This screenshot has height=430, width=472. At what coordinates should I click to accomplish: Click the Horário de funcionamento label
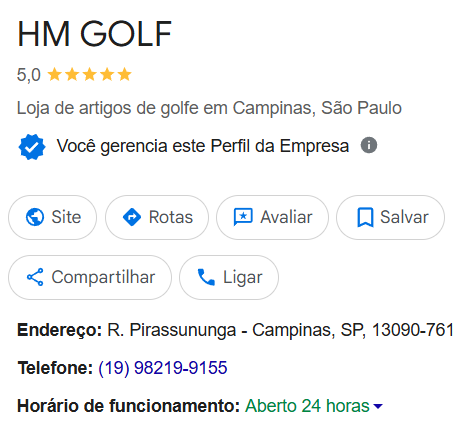[x=129, y=406]
